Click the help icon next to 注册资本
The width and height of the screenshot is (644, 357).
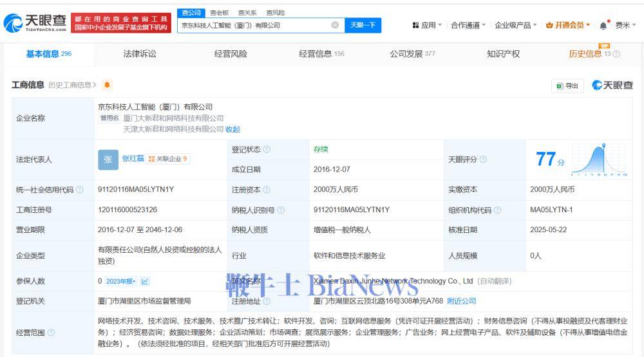[267, 190]
